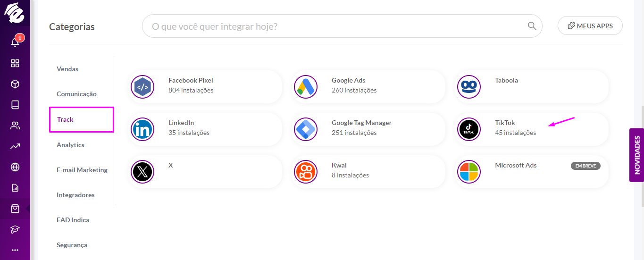The width and height of the screenshot is (644, 260).
Task: Open the trending arrow icon in sidebar
Action: tap(15, 146)
